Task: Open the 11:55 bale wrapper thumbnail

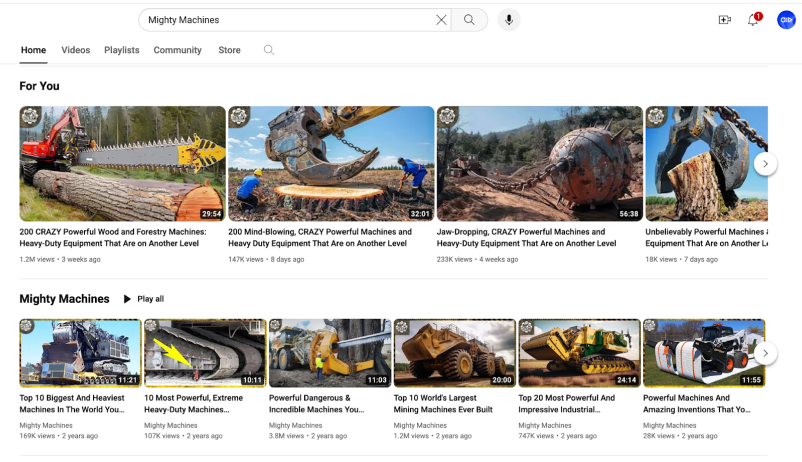Action: click(704, 353)
